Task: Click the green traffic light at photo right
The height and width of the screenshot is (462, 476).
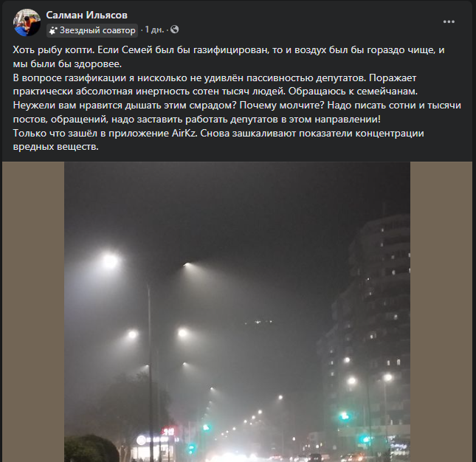Action: pyautogui.click(x=344, y=416)
